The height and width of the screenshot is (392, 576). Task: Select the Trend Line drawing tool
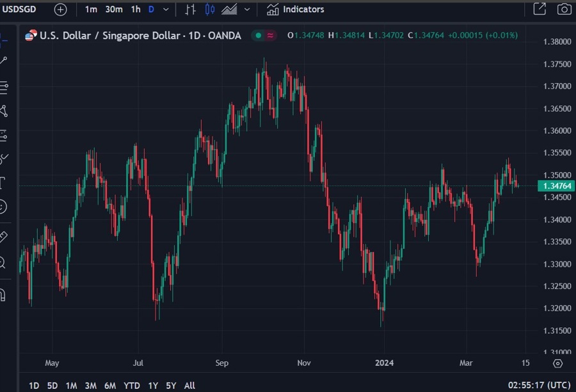tap(4, 61)
